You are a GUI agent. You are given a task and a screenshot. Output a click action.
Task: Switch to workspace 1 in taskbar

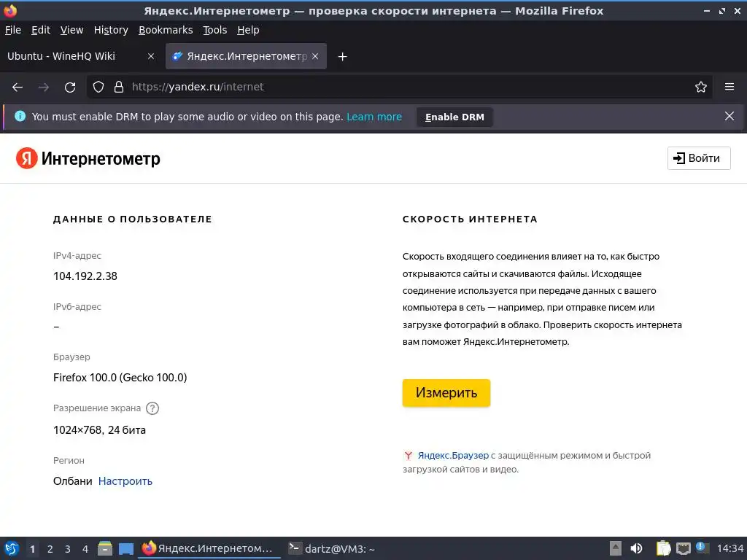pos(32,549)
